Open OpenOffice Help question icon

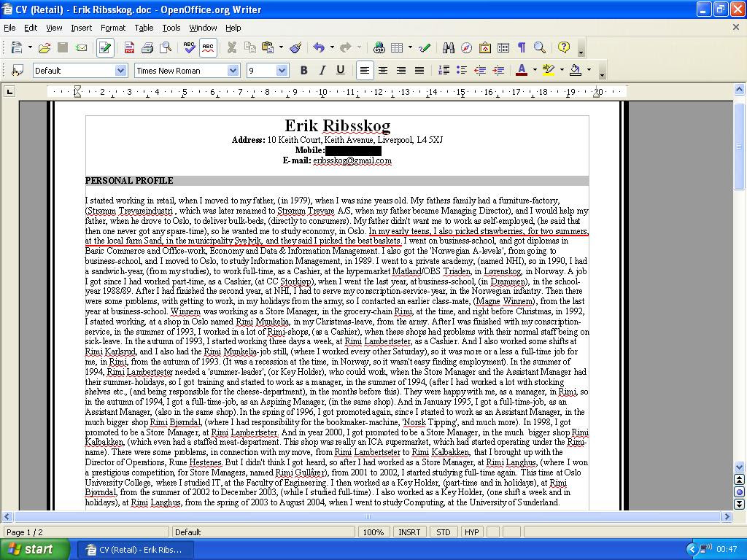[564, 47]
